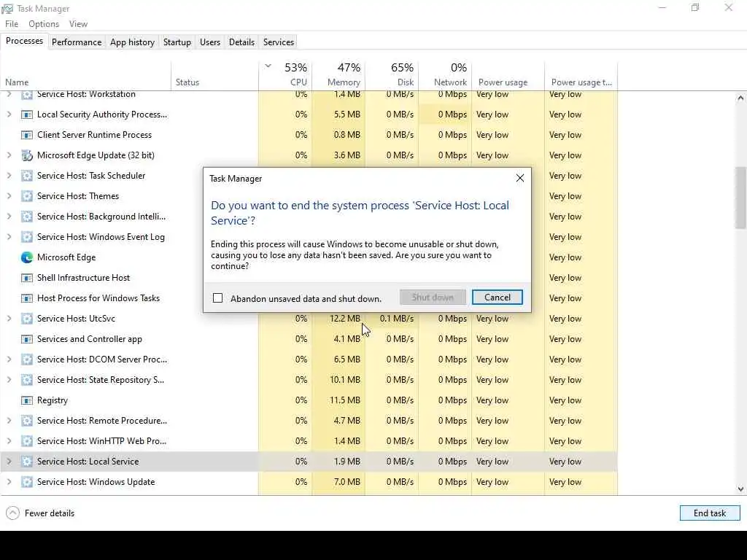
Task: Click the Service Host: Background Intelli... icon
Action: point(27,217)
